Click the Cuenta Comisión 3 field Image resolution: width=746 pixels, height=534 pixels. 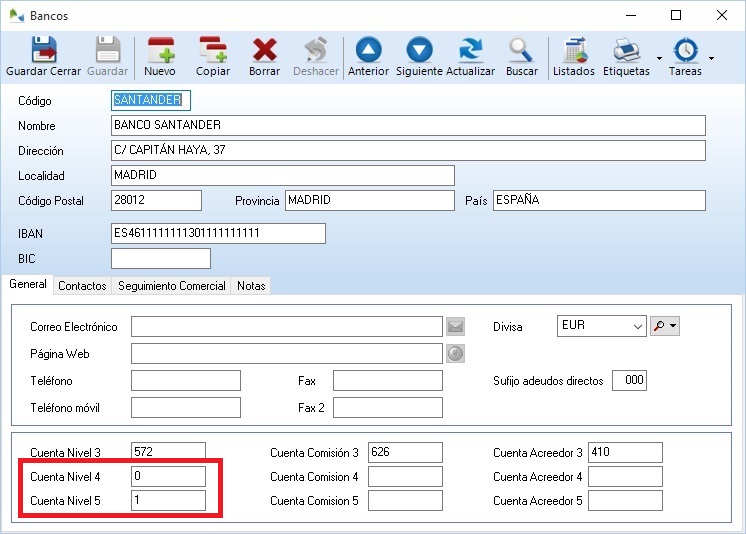405,452
